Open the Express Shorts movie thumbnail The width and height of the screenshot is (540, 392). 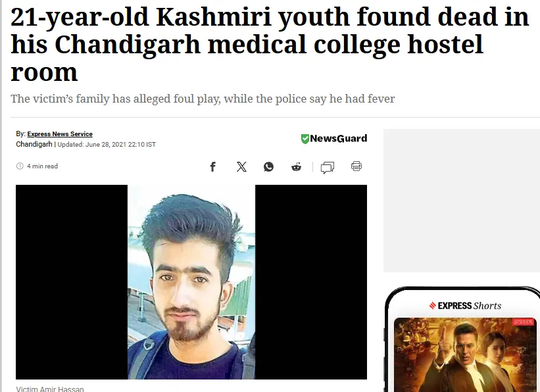tap(465, 355)
